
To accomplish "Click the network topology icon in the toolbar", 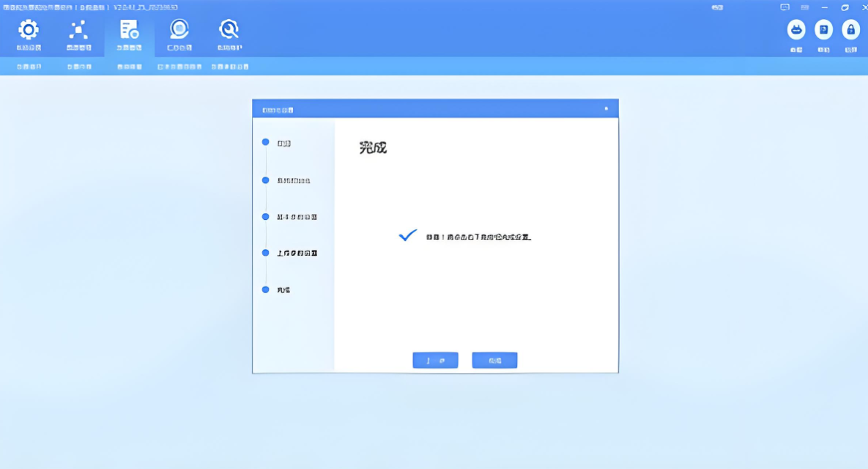I will pos(78,31).
